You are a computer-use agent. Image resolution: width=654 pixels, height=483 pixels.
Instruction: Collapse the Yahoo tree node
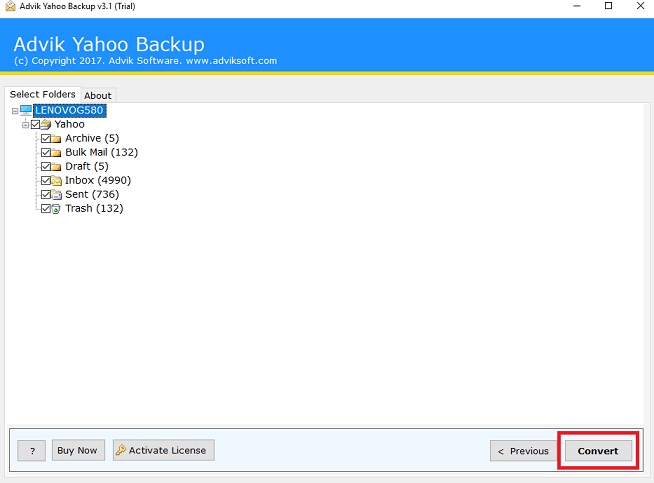pyautogui.click(x=25, y=125)
